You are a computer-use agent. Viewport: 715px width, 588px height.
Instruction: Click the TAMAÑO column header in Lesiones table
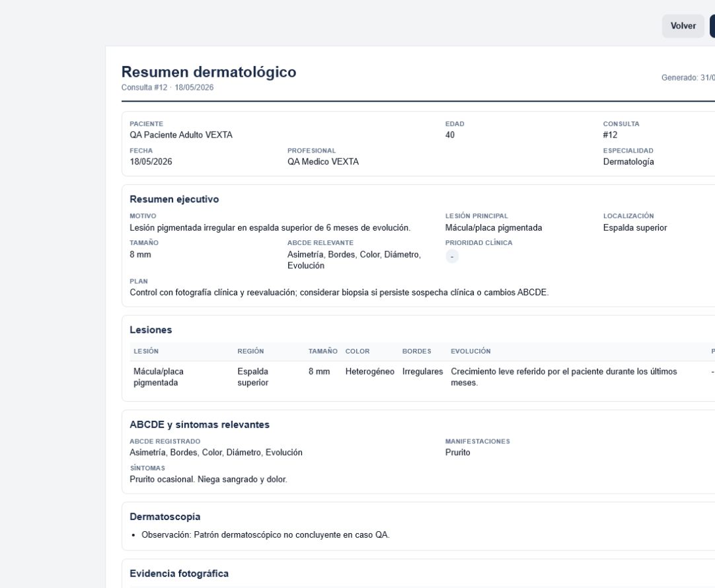tap(323, 351)
